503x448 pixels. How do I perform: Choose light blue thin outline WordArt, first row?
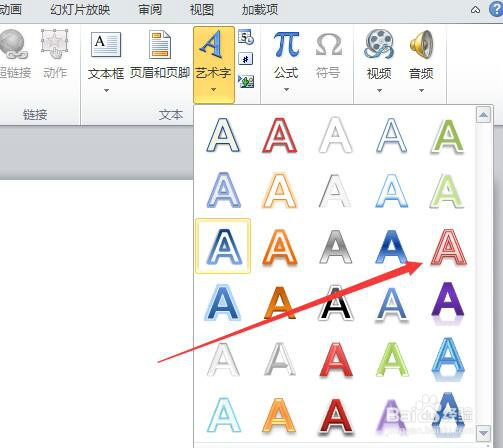click(x=392, y=135)
